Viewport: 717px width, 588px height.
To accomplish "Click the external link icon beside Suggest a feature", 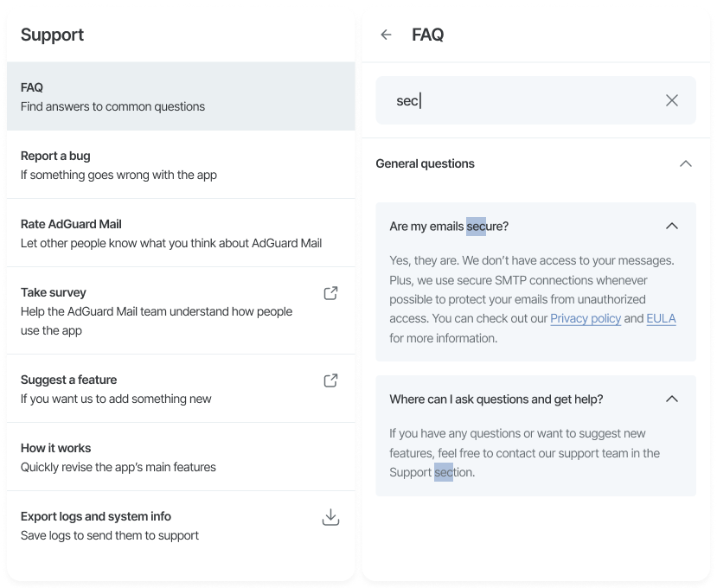I will click(330, 380).
